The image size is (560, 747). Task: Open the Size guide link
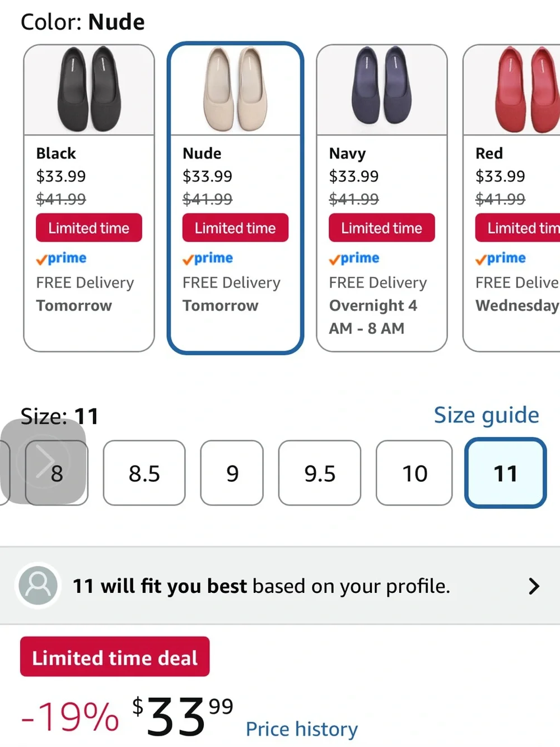[x=486, y=415]
